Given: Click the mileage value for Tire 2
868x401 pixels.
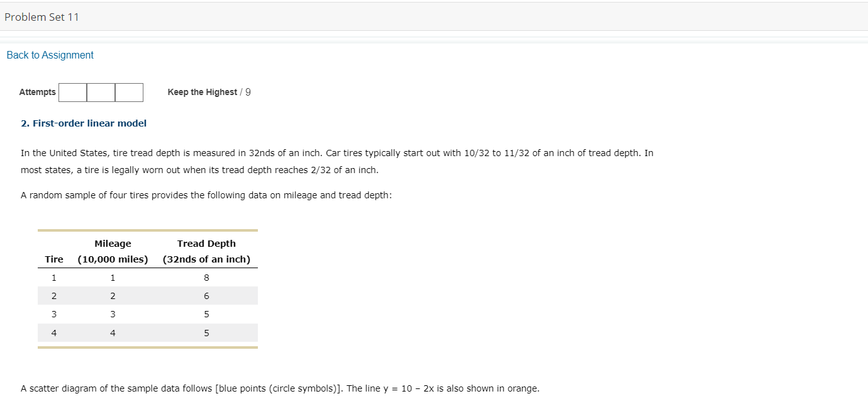Looking at the screenshot, I should (x=113, y=295).
